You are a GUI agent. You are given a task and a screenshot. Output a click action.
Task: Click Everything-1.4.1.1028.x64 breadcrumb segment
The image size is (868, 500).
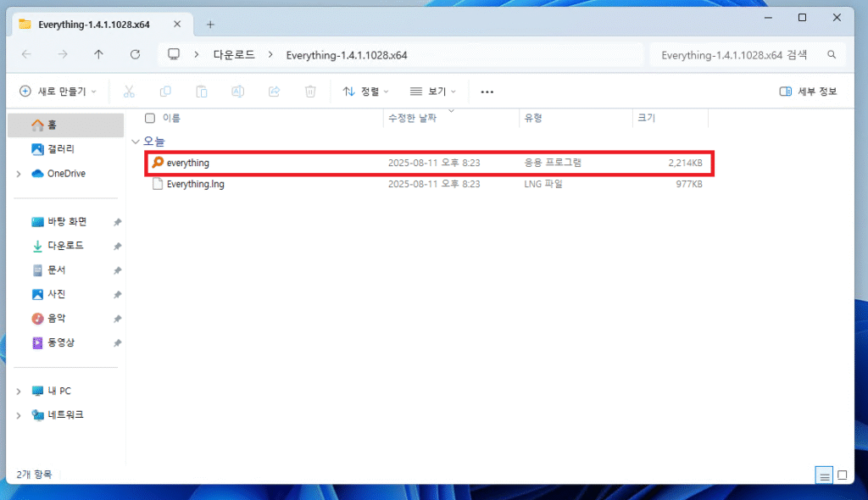click(347, 55)
